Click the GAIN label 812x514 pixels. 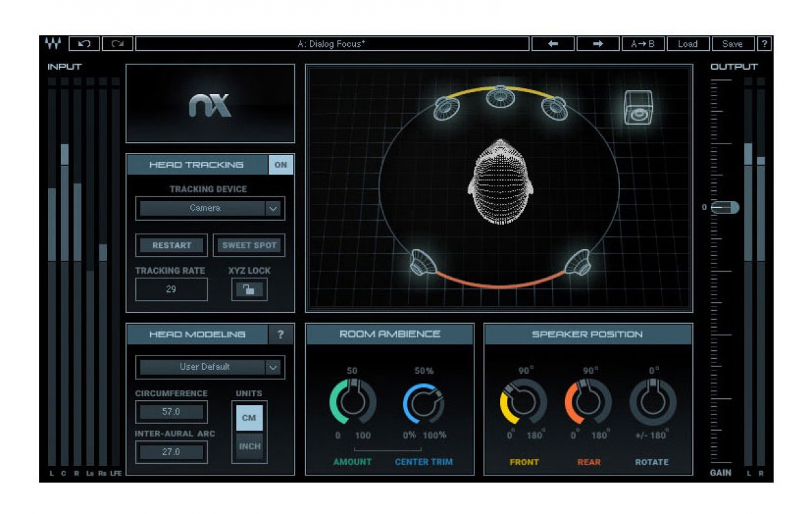click(x=721, y=473)
